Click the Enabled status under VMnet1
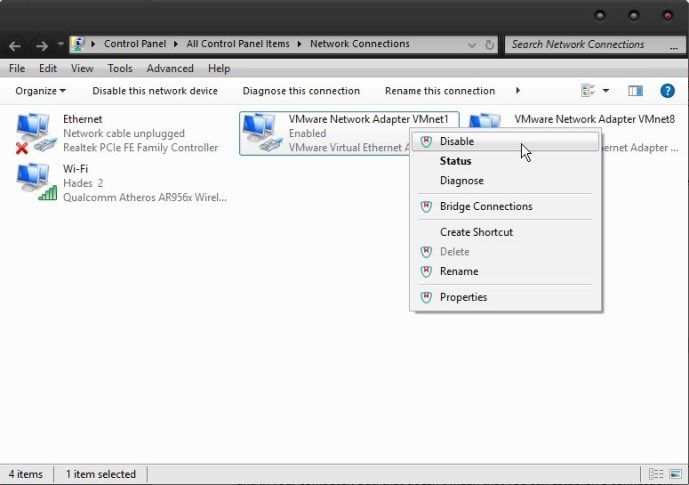This screenshot has width=689, height=485. click(308, 133)
